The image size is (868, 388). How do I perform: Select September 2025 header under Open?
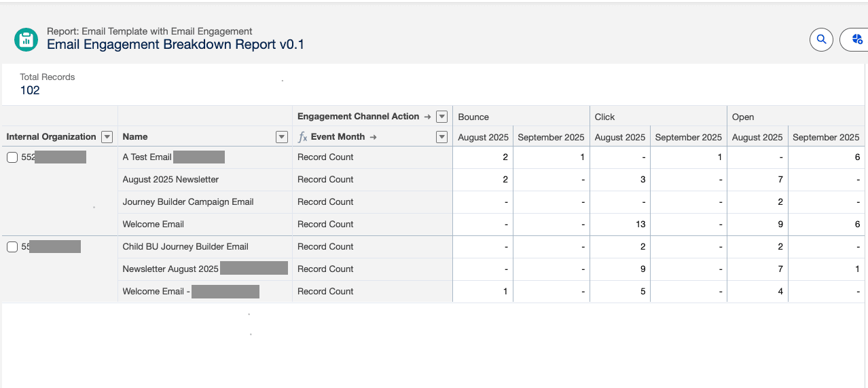click(826, 137)
